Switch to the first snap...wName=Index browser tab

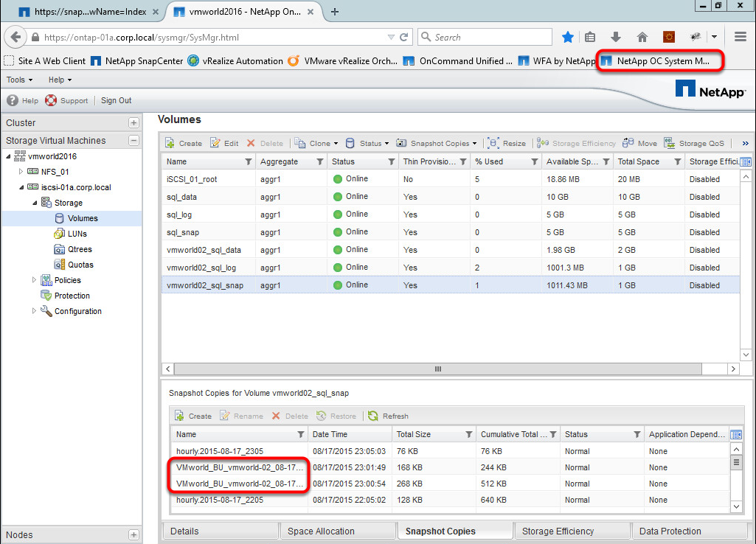pyautogui.click(x=89, y=12)
